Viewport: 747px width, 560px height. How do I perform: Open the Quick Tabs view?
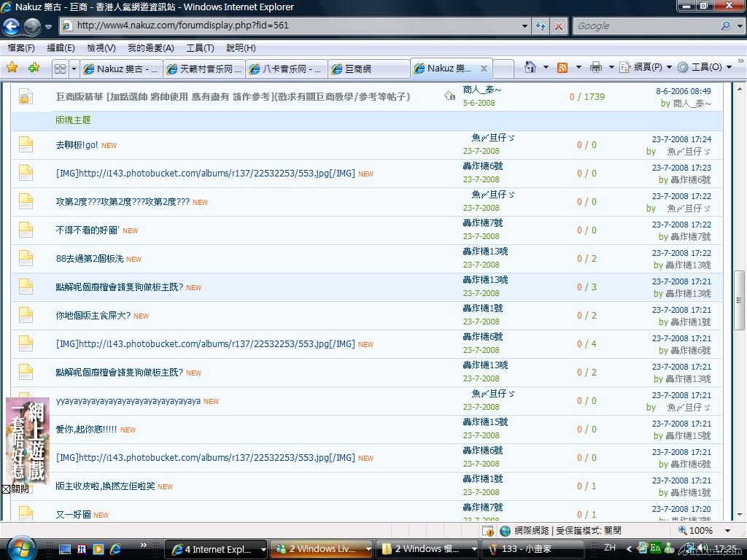coord(60,69)
